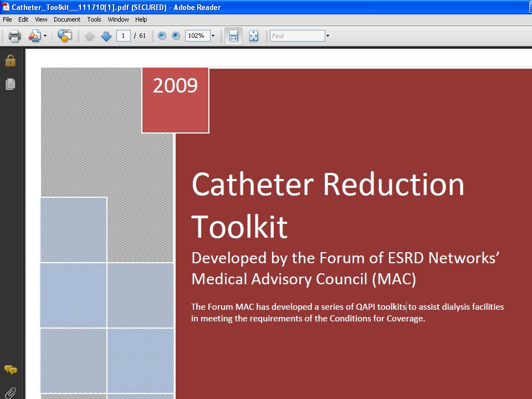Open the zoom level dropdown arrow
The height and width of the screenshot is (399, 532).
coord(213,35)
